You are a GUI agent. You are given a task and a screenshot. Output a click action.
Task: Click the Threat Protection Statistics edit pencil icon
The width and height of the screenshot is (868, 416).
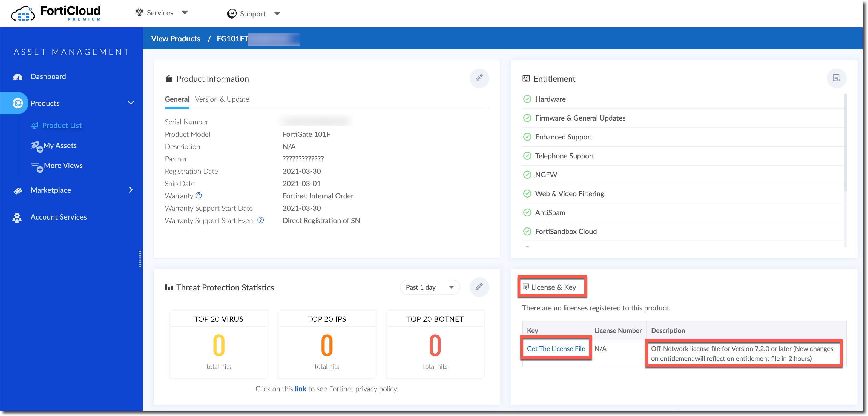(479, 287)
